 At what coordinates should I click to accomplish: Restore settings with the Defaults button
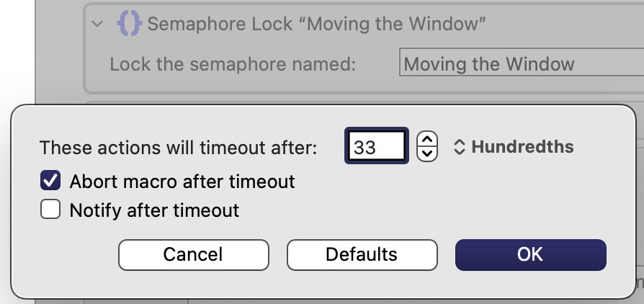pyautogui.click(x=362, y=255)
